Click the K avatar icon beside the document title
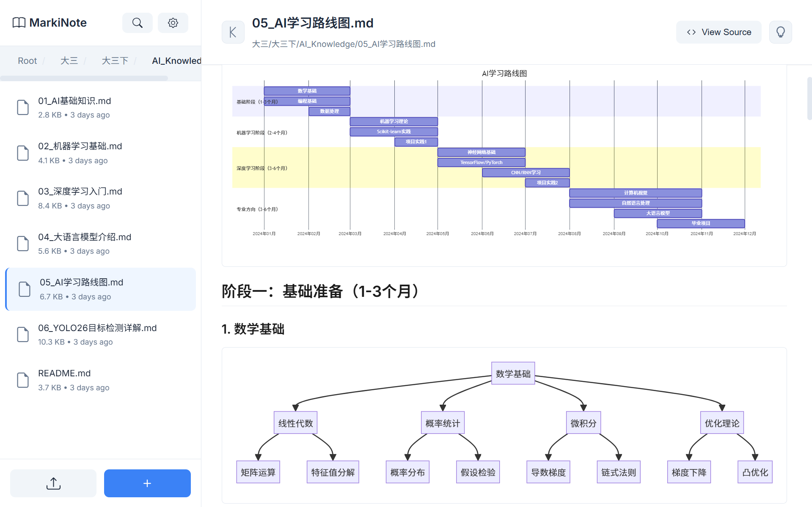The height and width of the screenshot is (507, 812). click(x=233, y=32)
